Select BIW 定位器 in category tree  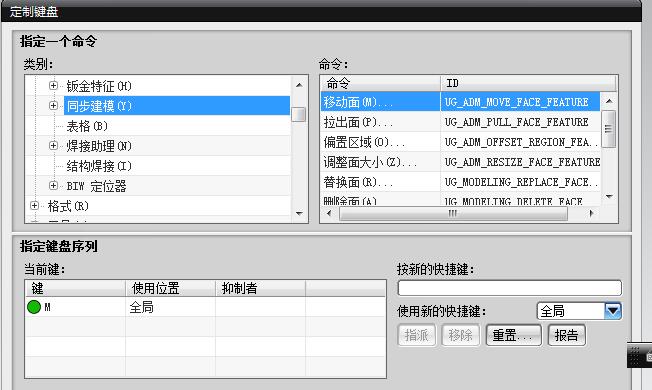pos(96,186)
